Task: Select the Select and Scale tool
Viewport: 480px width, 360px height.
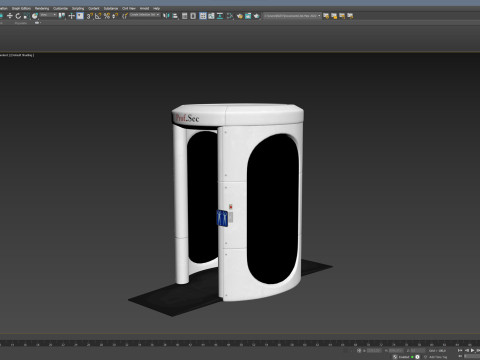Action: (x=26, y=16)
